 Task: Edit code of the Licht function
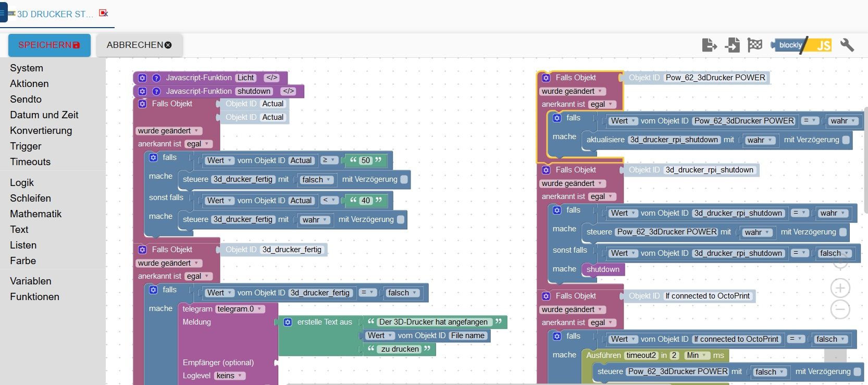click(271, 78)
